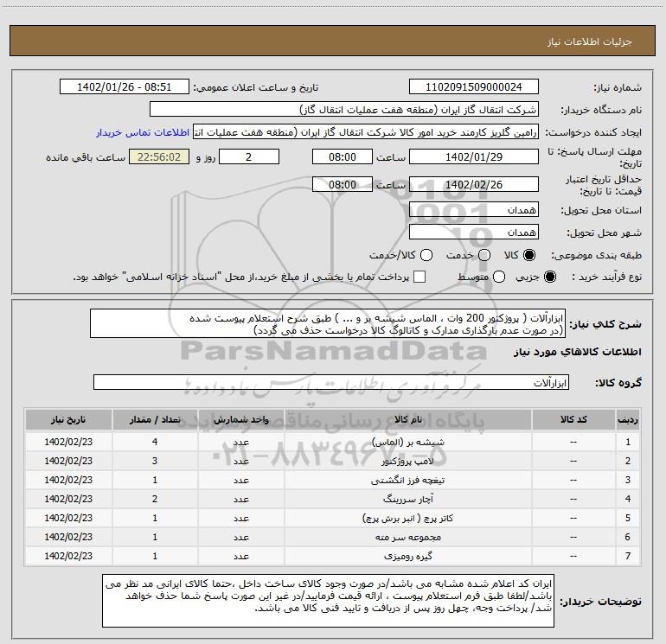
Task: Select row item آچار سررینگ
Action: [x=407, y=500]
